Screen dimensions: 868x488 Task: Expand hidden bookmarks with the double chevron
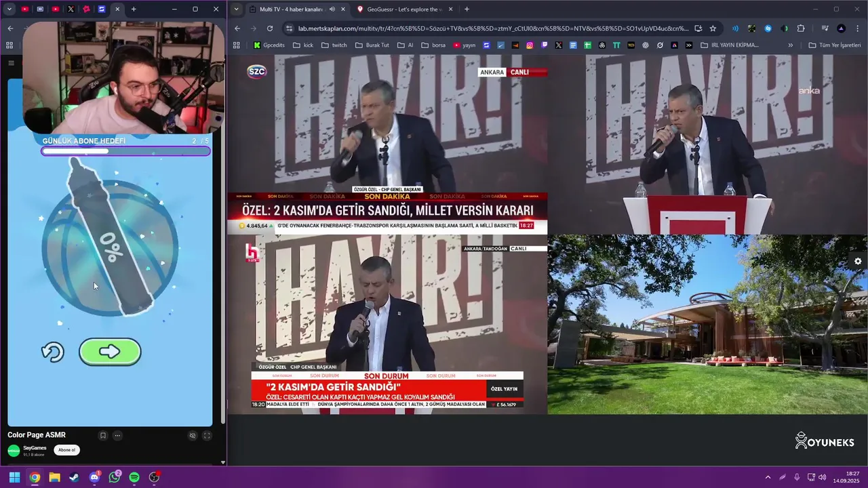(x=790, y=45)
